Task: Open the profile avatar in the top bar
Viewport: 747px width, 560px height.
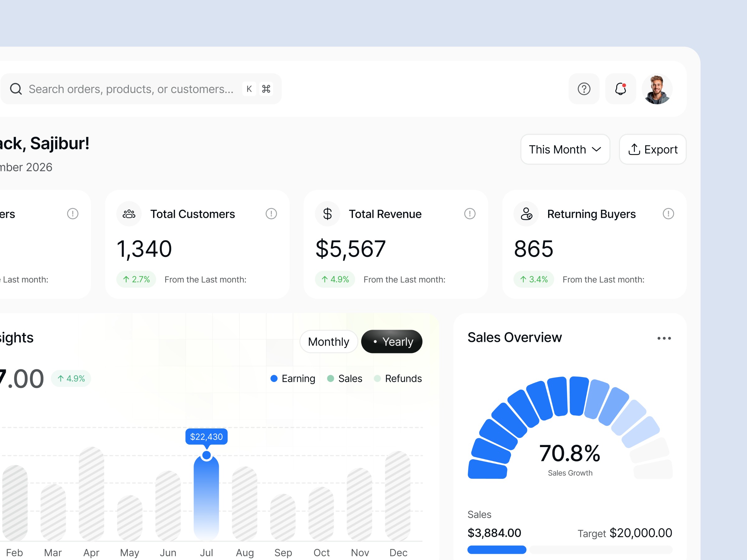Action: pos(657,89)
